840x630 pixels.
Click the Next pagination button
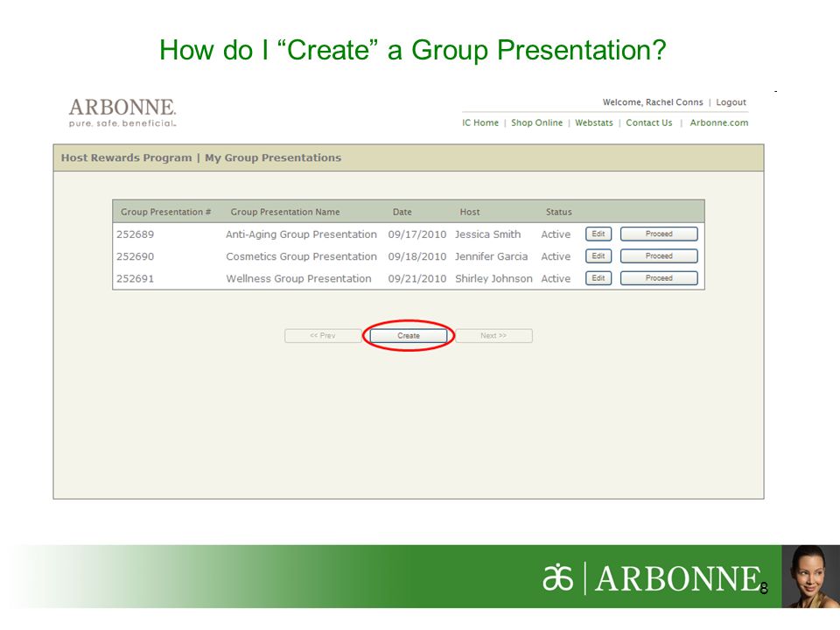point(493,336)
